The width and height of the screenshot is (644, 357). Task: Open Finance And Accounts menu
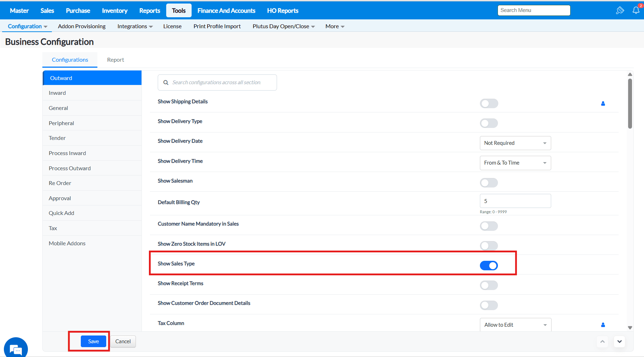(226, 11)
